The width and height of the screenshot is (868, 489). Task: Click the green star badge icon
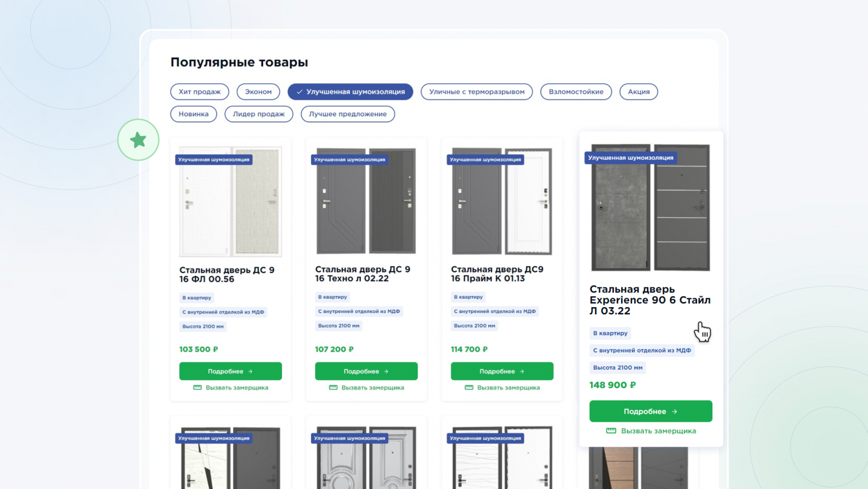[x=138, y=140]
